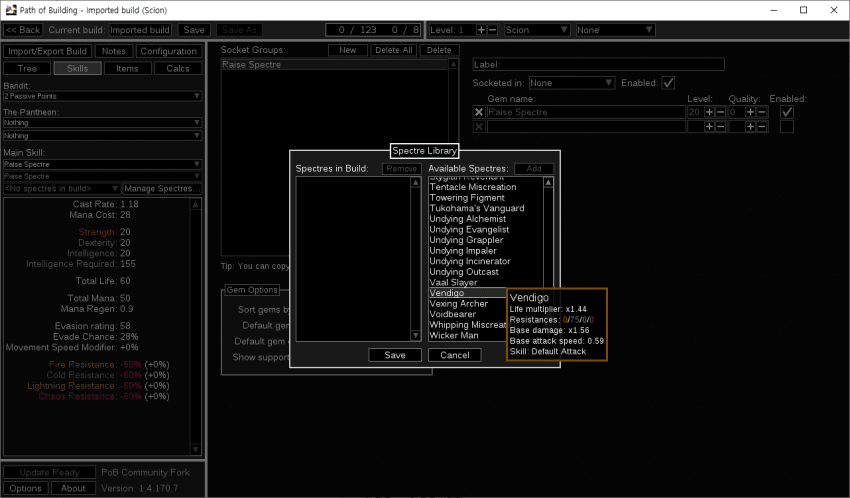Click the << Back button
Image resolution: width=850 pixels, height=498 pixels.
(23, 30)
